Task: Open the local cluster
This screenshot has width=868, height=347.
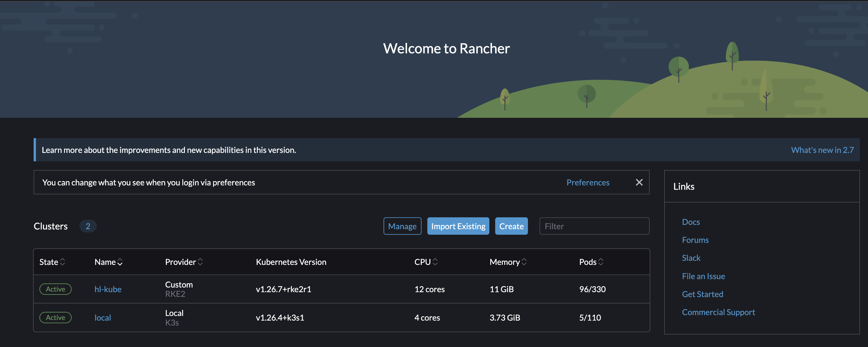Action: point(102,318)
